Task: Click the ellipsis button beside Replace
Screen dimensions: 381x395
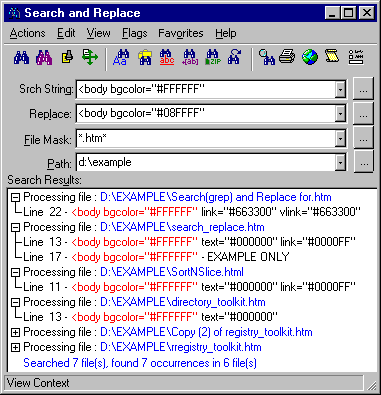Action: pyautogui.click(x=363, y=114)
